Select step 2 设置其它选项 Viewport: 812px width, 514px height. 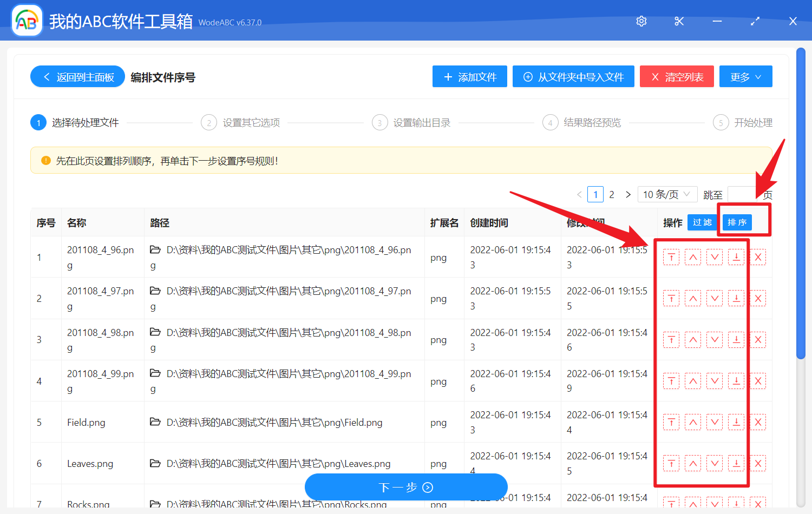[x=241, y=123]
